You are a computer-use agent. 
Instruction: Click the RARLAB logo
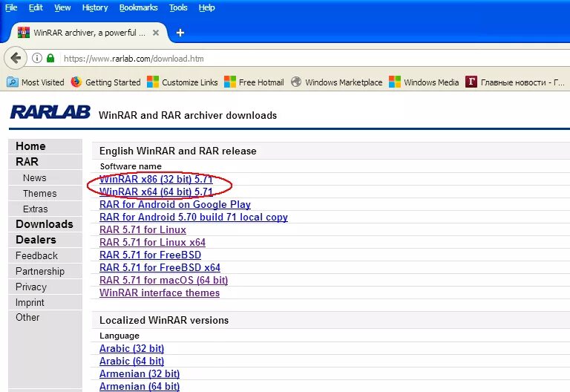[x=50, y=112]
